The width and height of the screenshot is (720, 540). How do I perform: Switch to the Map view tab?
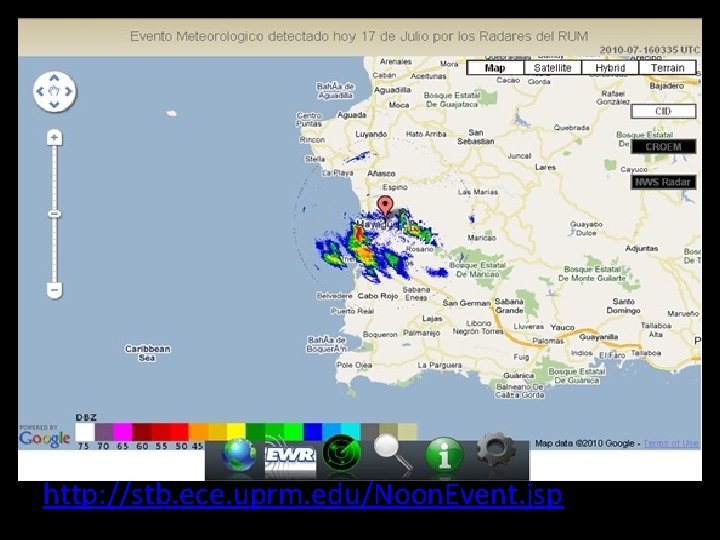tap(495, 68)
